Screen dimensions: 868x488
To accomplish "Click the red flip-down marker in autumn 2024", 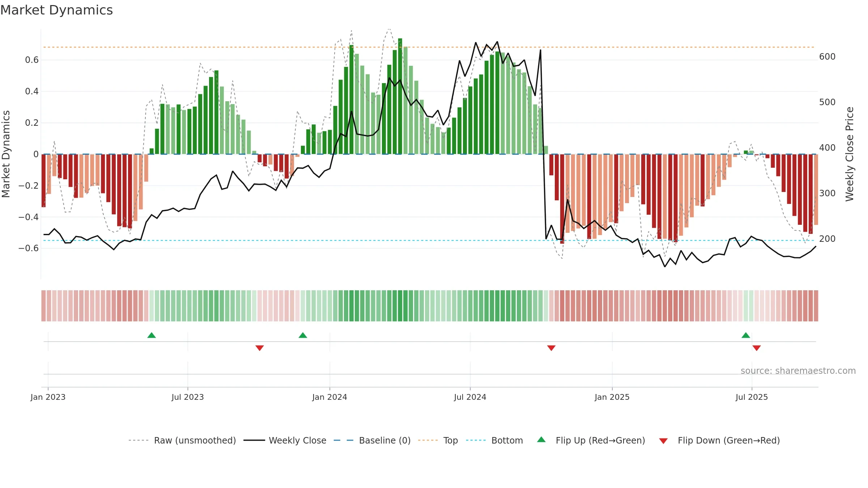I will (551, 348).
